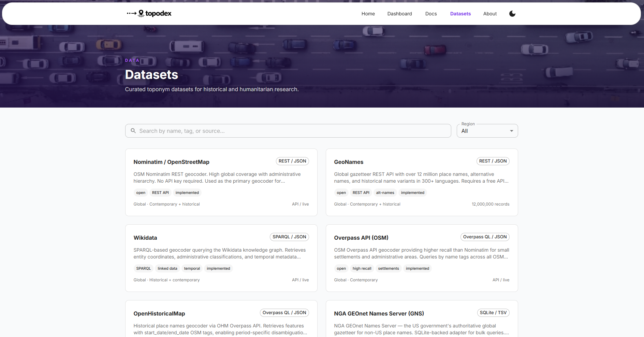Click REST / JSON badge on GeoNames card
This screenshot has width=644, height=337.
point(493,161)
